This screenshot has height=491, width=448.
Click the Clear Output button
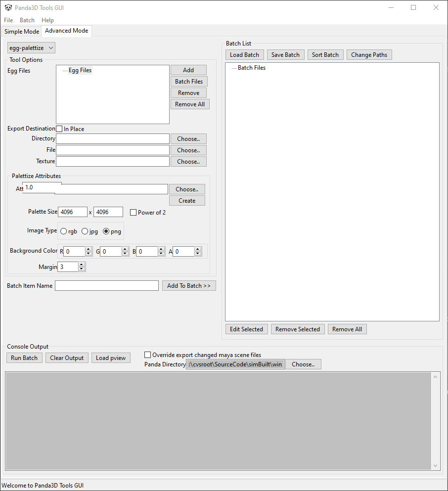click(67, 358)
